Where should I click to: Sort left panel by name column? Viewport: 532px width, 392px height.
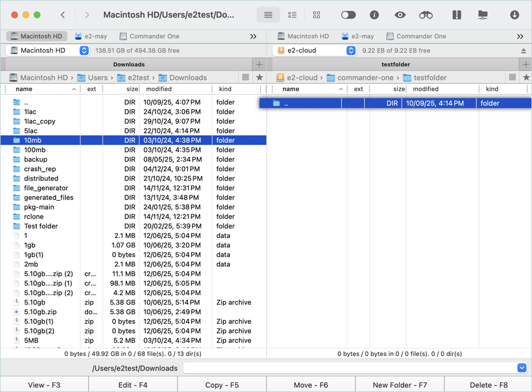pyautogui.click(x=43, y=89)
